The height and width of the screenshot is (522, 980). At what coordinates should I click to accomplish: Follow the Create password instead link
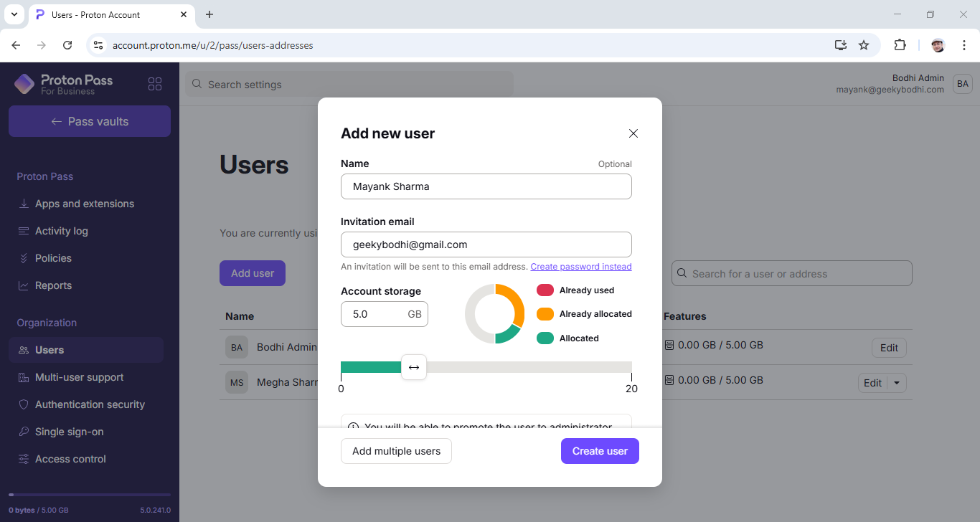[x=581, y=267]
